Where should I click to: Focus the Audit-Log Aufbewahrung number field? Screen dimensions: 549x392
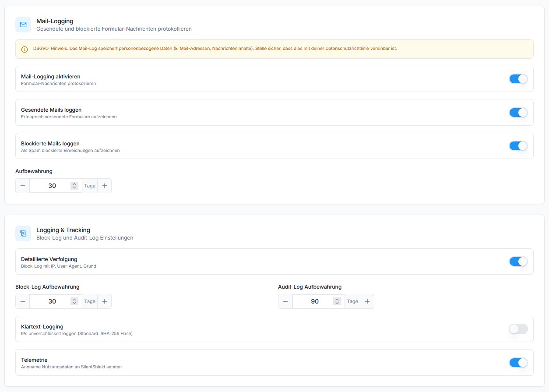(313, 301)
